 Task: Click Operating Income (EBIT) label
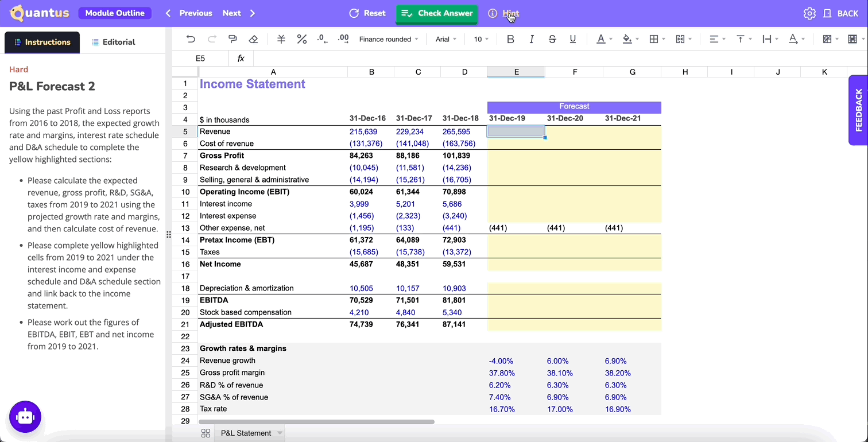(x=245, y=192)
